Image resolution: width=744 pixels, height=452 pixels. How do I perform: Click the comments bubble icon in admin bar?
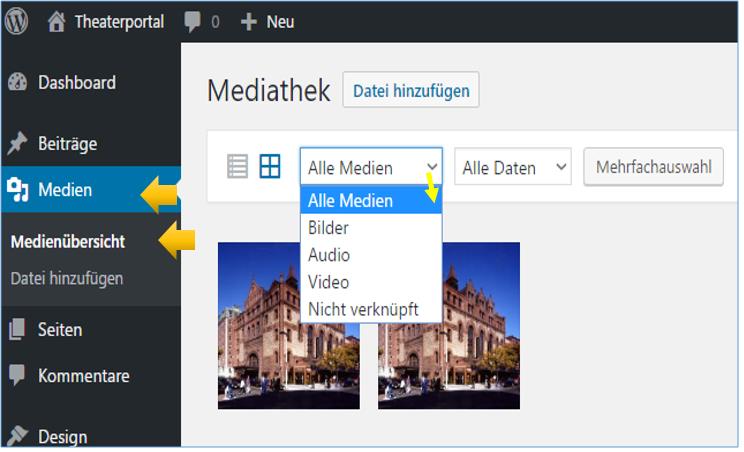tap(192, 22)
